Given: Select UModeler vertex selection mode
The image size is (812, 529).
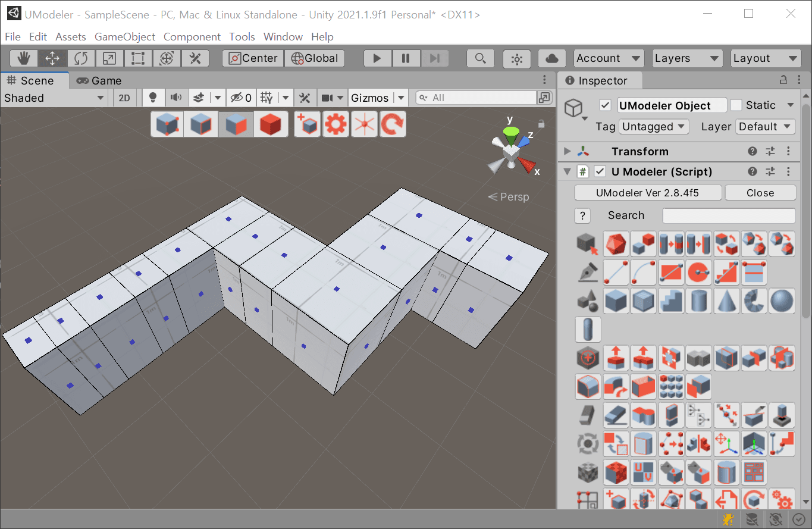Looking at the screenshot, I should (167, 124).
